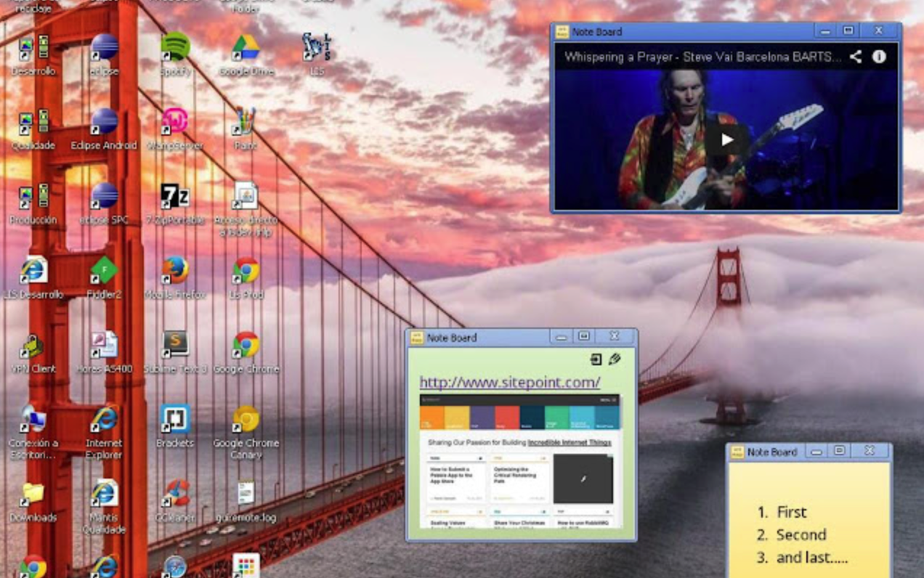Play the Steve Vai video
This screenshot has height=578, width=924.
726,140
